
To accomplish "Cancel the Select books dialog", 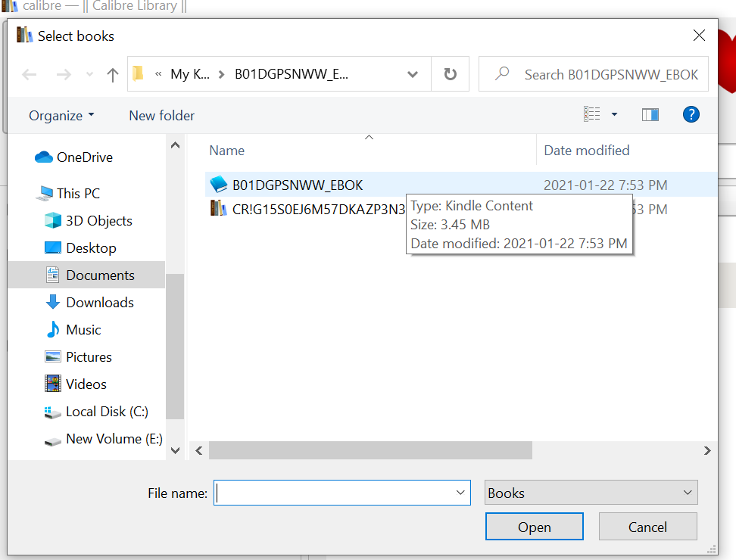I will tap(647, 527).
